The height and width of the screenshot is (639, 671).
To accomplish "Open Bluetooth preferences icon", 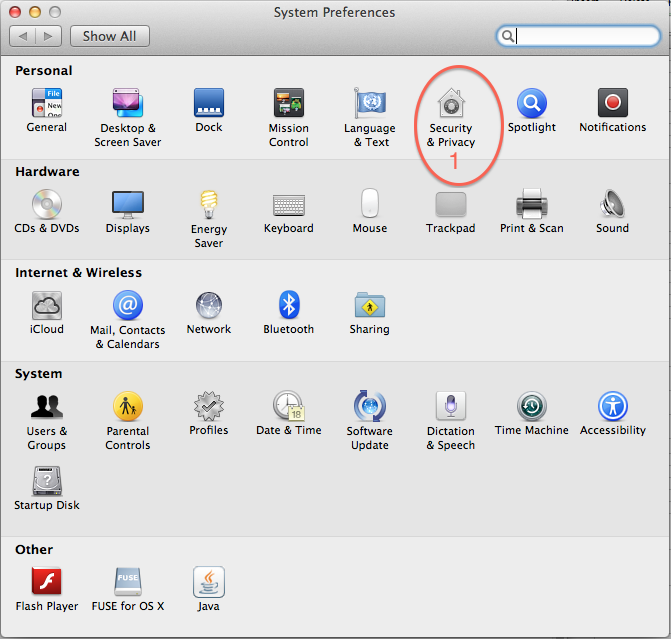I will [289, 305].
